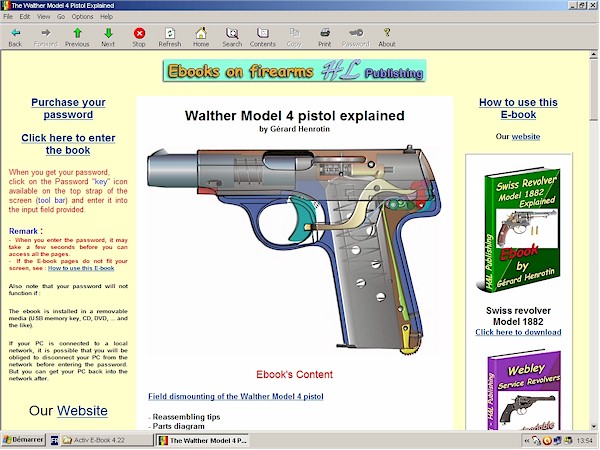Open small How to use this E-book remark link
Screen dimensions: 600x450
tap(81, 268)
